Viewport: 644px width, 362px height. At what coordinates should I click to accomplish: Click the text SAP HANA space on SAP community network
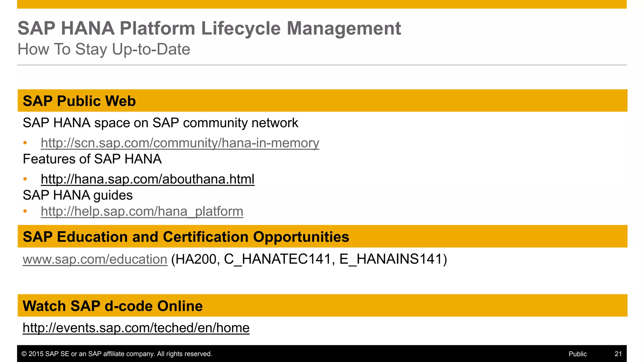click(x=160, y=123)
